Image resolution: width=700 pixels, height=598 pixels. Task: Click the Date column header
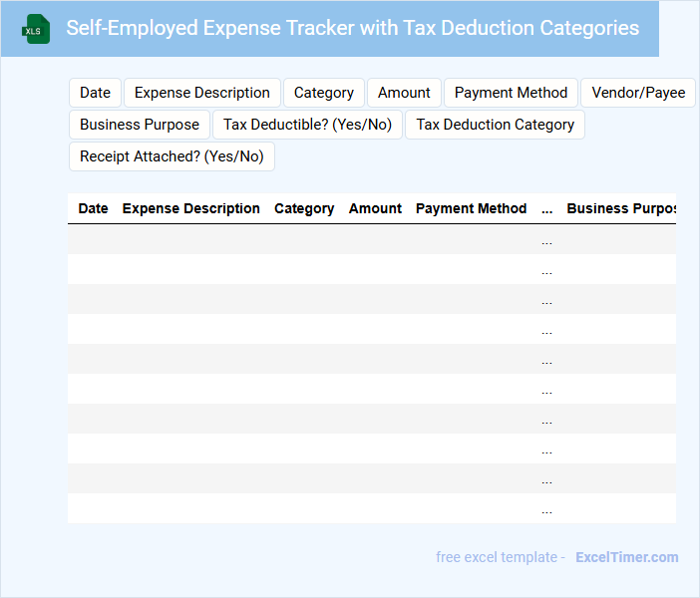[x=94, y=208]
